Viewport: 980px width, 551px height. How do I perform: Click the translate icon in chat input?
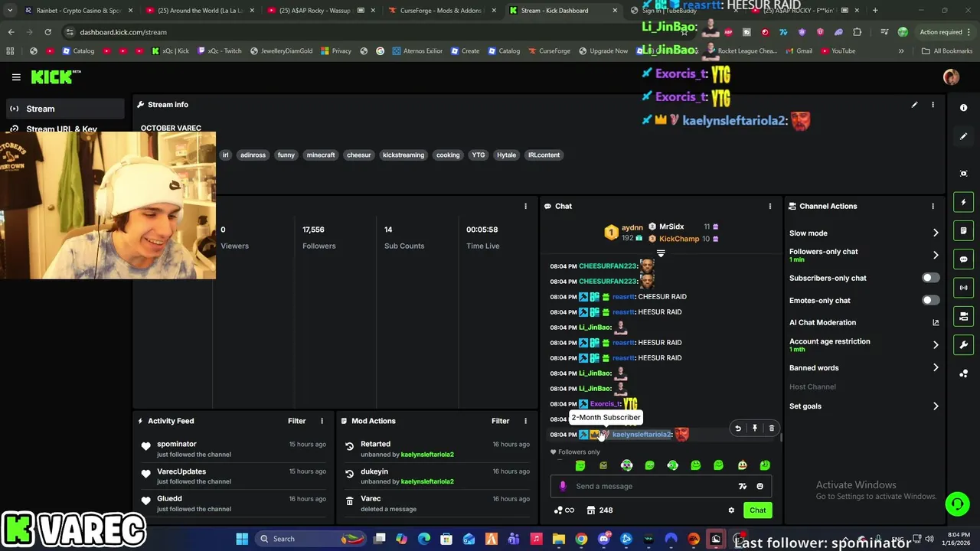[x=742, y=486]
